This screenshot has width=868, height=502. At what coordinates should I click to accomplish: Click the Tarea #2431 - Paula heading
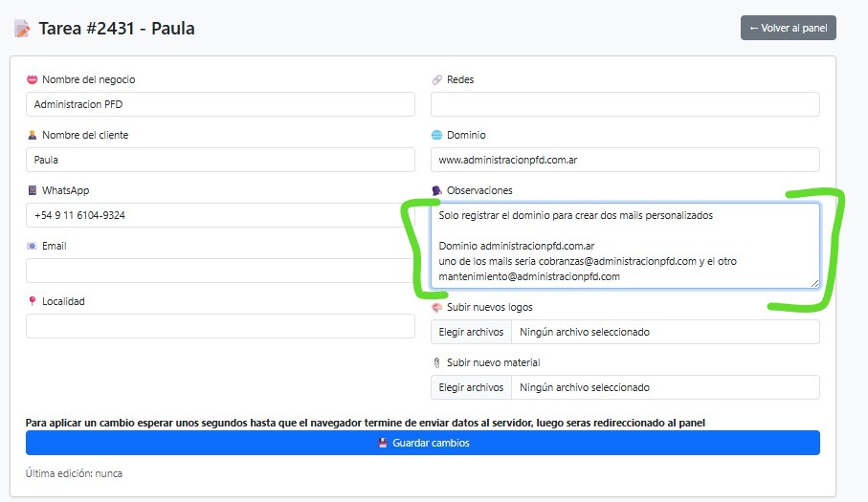(x=116, y=28)
